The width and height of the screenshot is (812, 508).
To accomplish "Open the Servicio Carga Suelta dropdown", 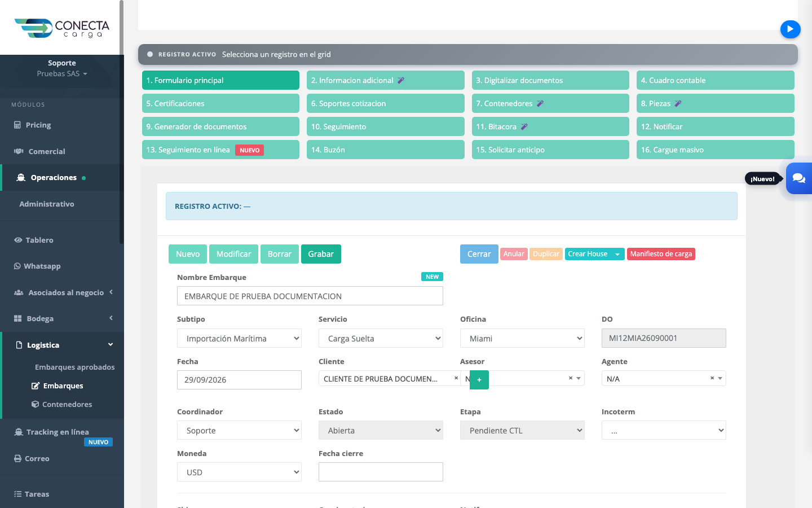I will click(381, 338).
